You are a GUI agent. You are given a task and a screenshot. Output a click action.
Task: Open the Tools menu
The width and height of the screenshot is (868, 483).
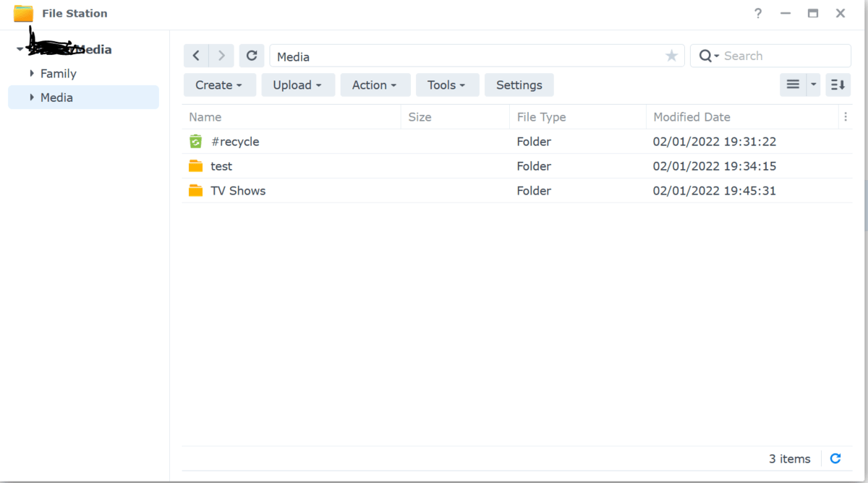(447, 85)
